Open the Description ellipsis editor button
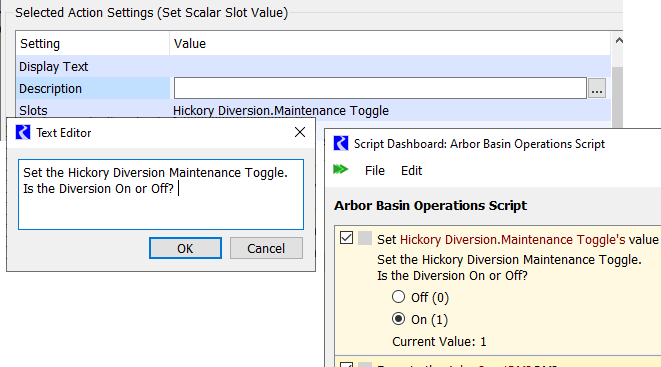661x367 pixels. (x=597, y=88)
